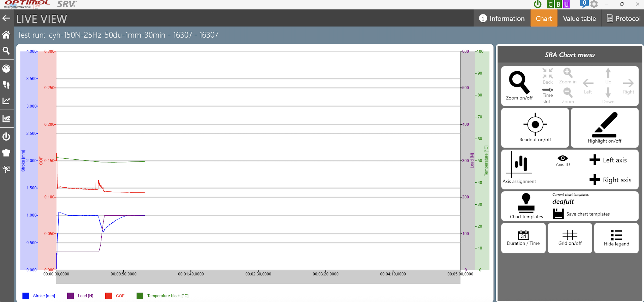This screenshot has width=644, height=302.
Task: Open the settings gear icon
Action: coord(594,4)
